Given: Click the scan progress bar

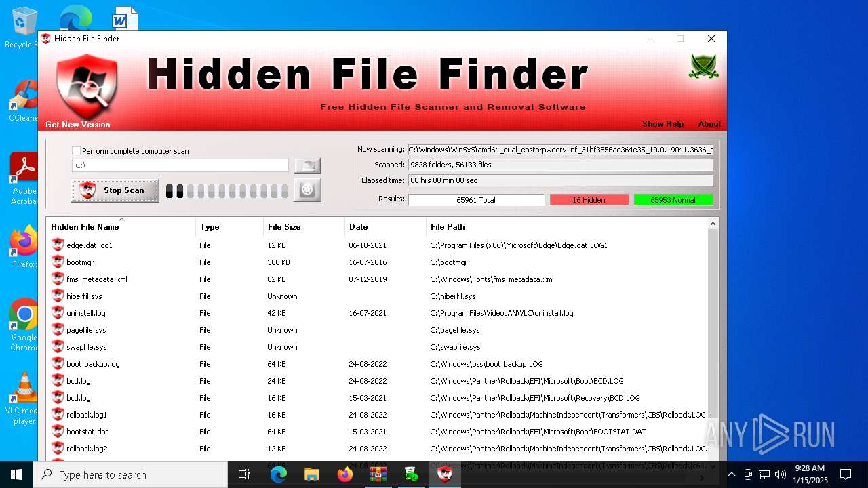Looking at the screenshot, I should click(x=227, y=191).
